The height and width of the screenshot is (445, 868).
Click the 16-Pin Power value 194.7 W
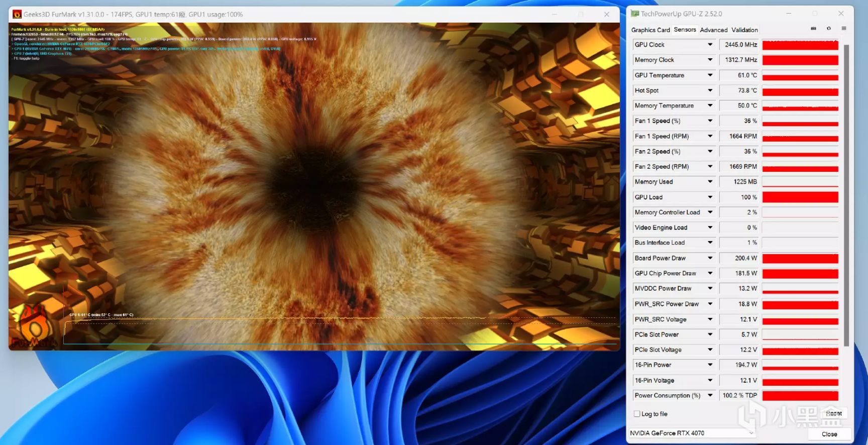(739, 365)
